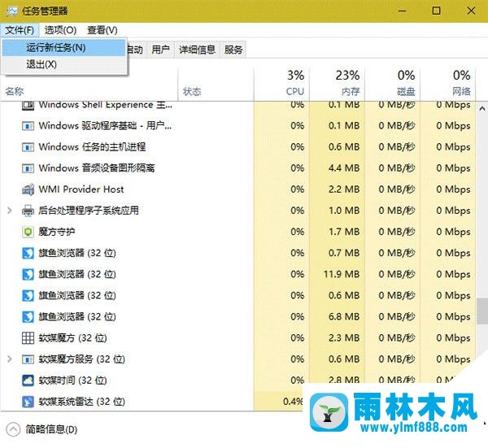Maximize the Task Manager window

(x=437, y=11)
